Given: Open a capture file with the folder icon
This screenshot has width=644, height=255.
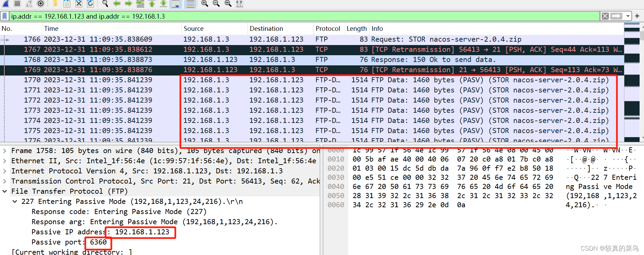Looking at the screenshot, I should (x=55, y=3).
